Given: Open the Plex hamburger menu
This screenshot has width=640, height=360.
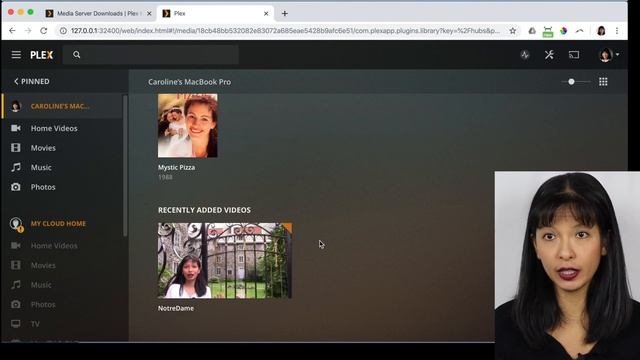Looking at the screenshot, I should [x=16, y=54].
